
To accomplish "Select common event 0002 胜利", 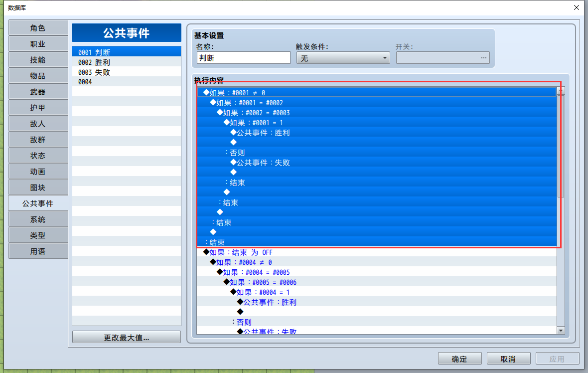I will (x=127, y=62).
